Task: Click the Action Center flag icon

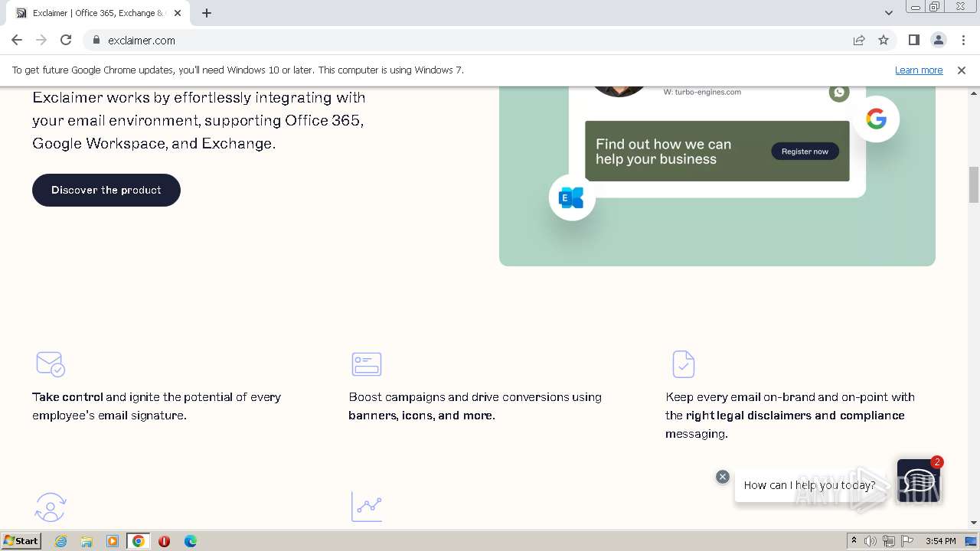Action: [907, 541]
